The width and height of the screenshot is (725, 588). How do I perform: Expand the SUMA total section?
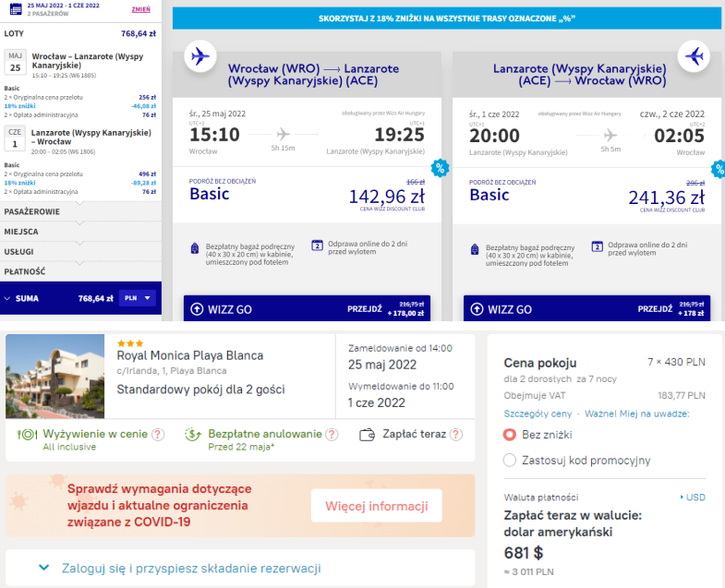click(9, 298)
